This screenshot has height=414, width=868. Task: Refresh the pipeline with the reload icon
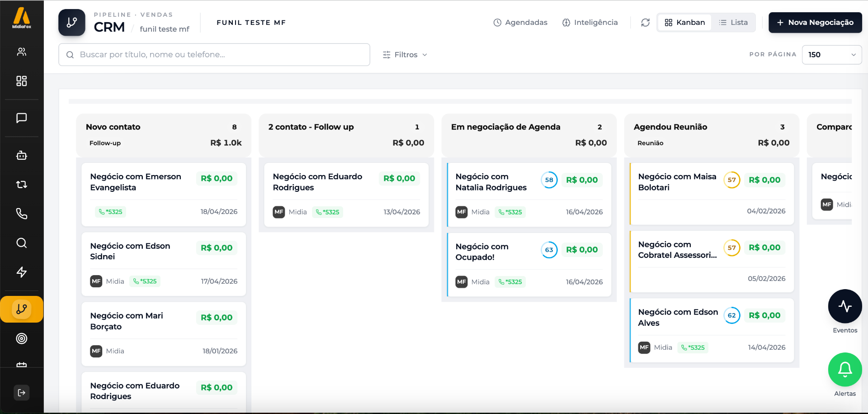tap(646, 23)
